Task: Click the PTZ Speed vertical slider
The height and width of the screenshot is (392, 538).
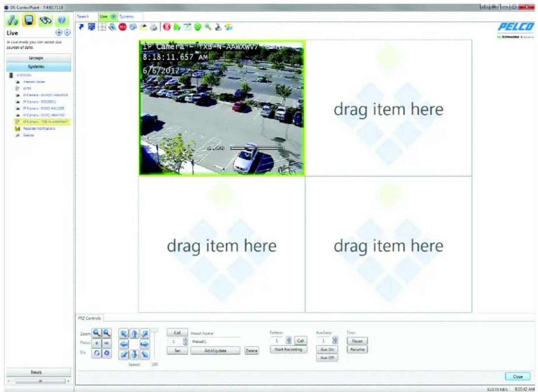Action: click(x=155, y=344)
